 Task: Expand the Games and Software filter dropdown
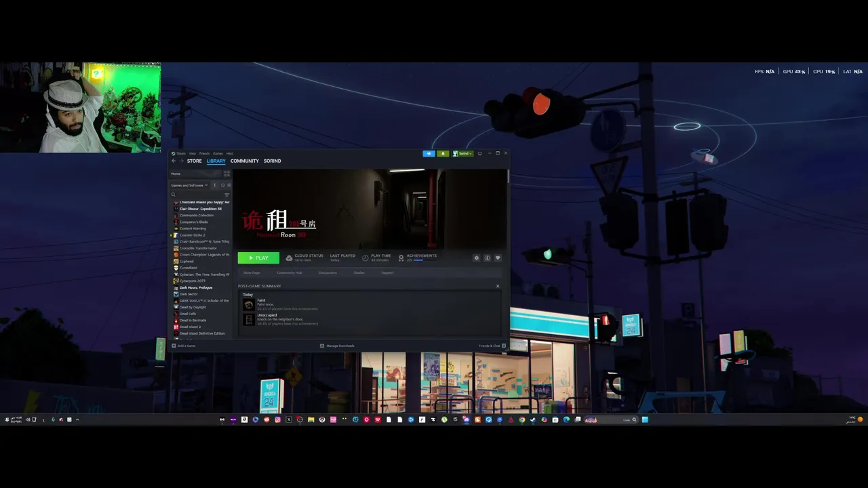click(x=189, y=185)
